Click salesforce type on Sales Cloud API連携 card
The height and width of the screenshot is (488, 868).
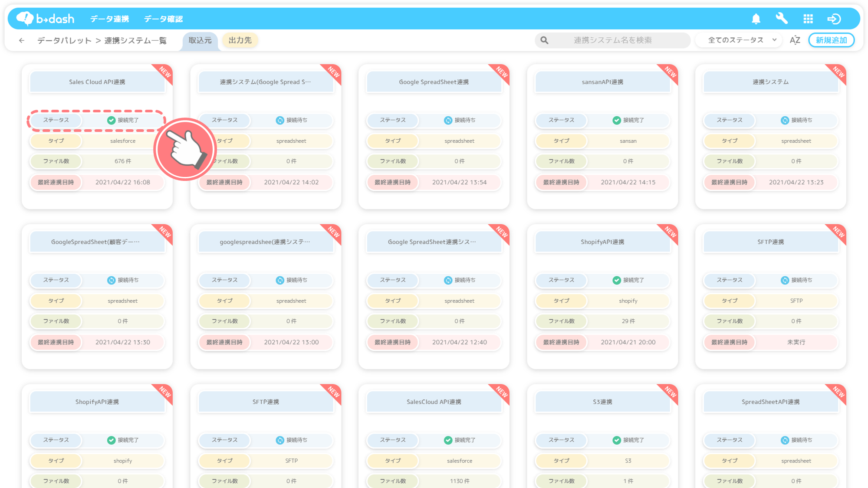tap(123, 141)
